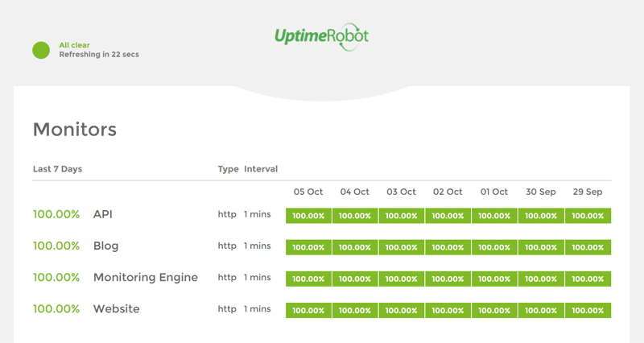Click Website uptime bar for 29 Sep
The image size is (644, 343).
coord(588,310)
